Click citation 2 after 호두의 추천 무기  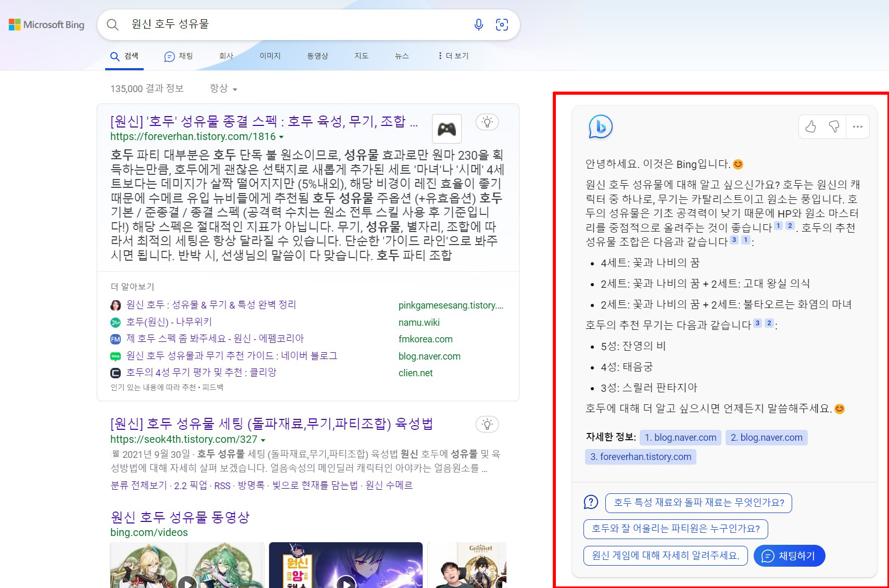(769, 323)
